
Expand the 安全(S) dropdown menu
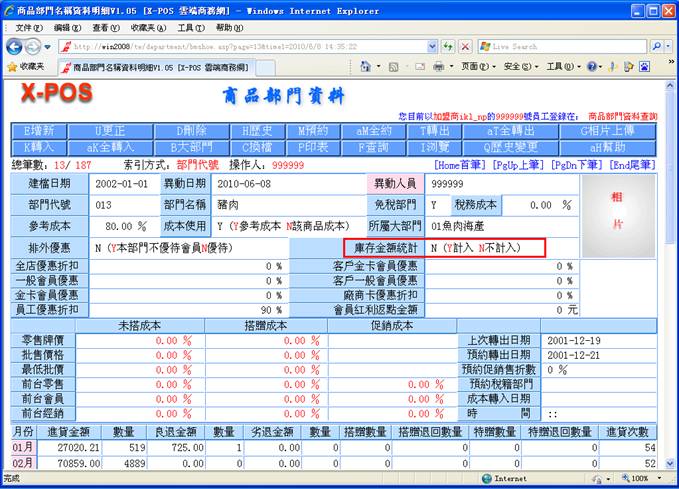[x=518, y=66]
